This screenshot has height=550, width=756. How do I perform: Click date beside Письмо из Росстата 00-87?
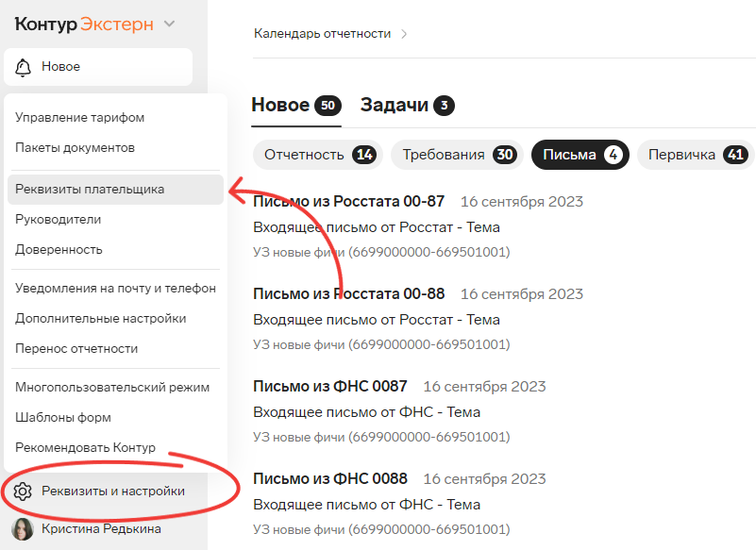tap(522, 202)
